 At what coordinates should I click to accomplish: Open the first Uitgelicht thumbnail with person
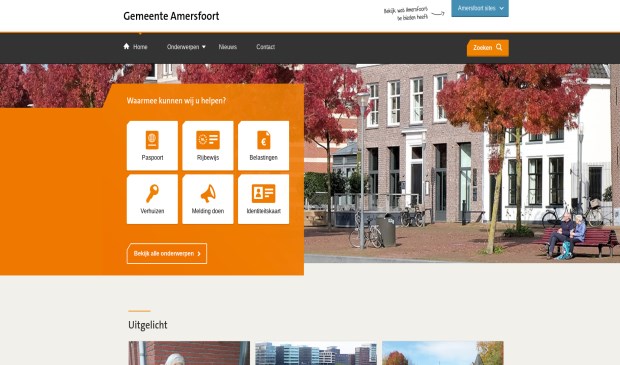coord(189,353)
